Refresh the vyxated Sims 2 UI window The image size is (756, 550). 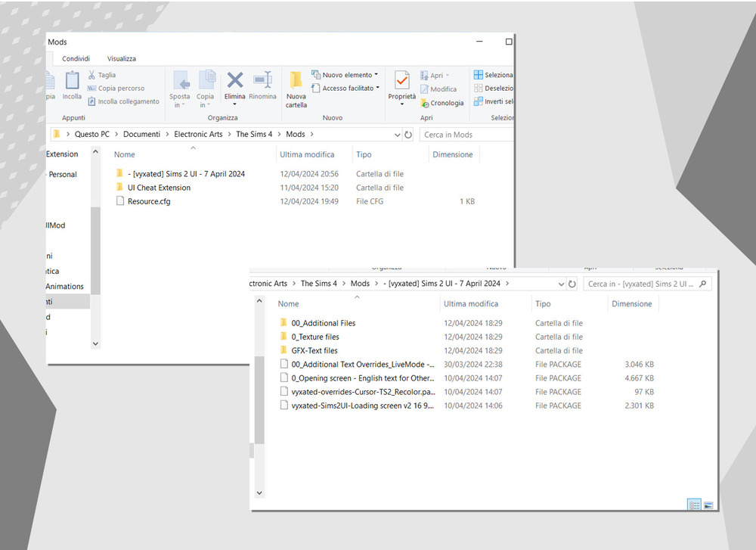tap(572, 284)
